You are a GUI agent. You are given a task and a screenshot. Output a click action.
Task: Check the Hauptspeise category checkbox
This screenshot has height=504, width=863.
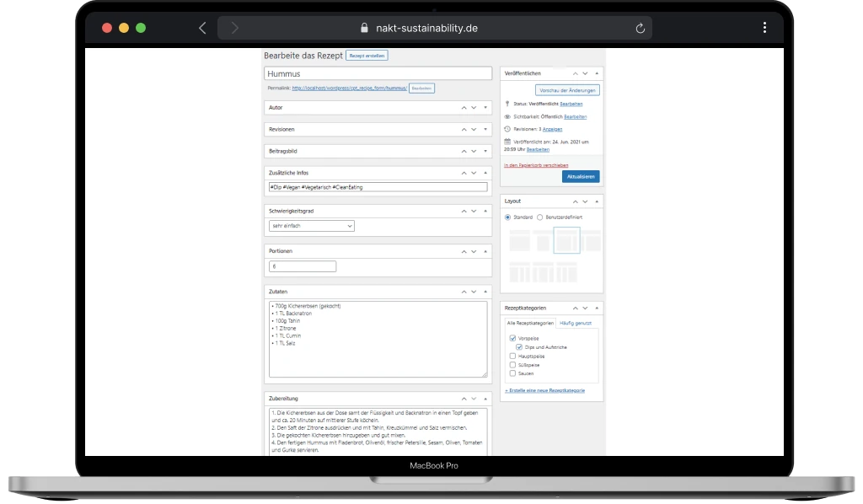(x=512, y=357)
